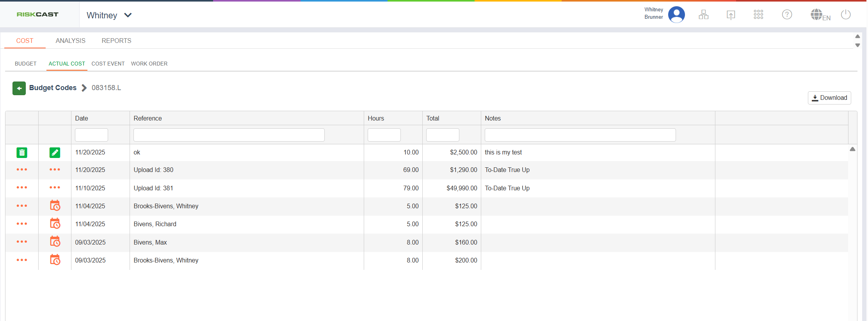Click timesheet calendar icon for Bivens, Richard
The width and height of the screenshot is (868, 321).
[55, 224]
